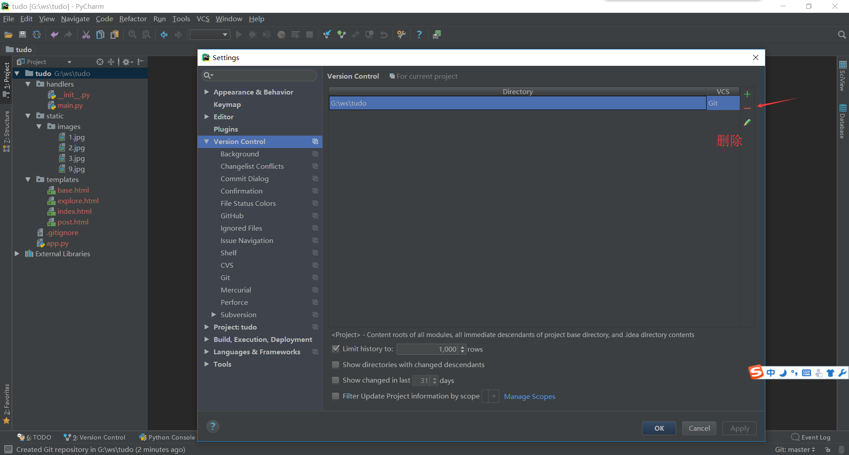Screen dimensions: 849x455
Task: Enable Show changed in last days checkbox
Action: (336, 380)
